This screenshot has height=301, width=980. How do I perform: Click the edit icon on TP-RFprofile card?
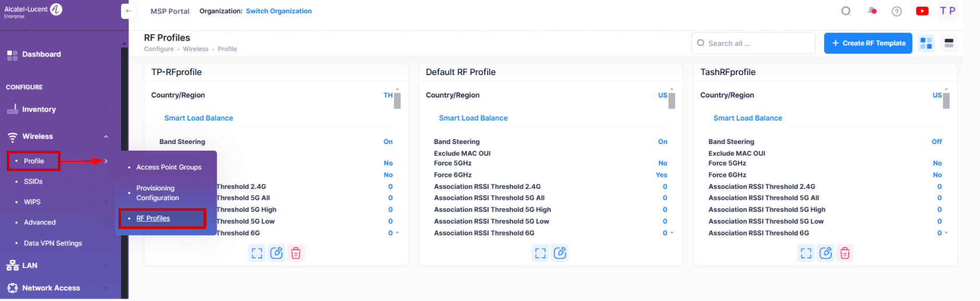pyautogui.click(x=277, y=254)
